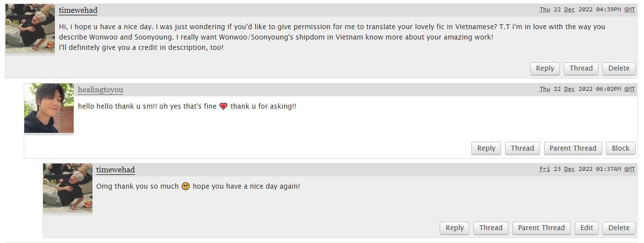This screenshot has width=644, height=243.
Task: Reply to healingtoyou's comment
Action: tap(486, 148)
